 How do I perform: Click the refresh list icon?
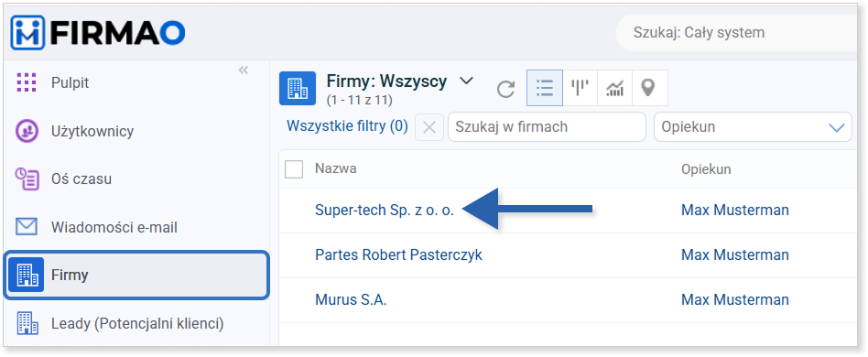pos(505,89)
